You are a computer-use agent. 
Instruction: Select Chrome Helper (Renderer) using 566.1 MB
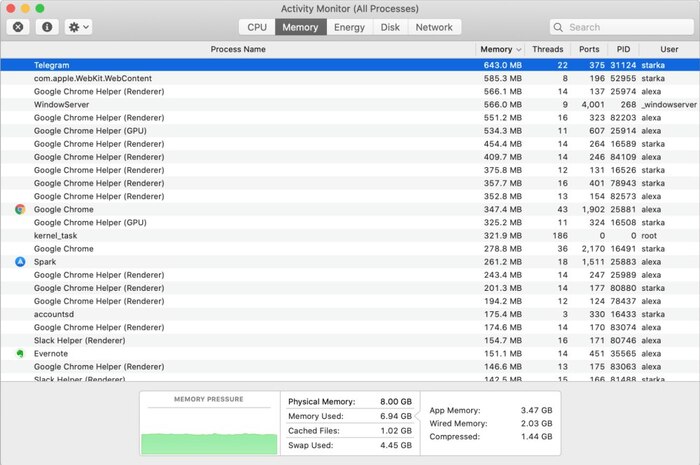click(350, 91)
